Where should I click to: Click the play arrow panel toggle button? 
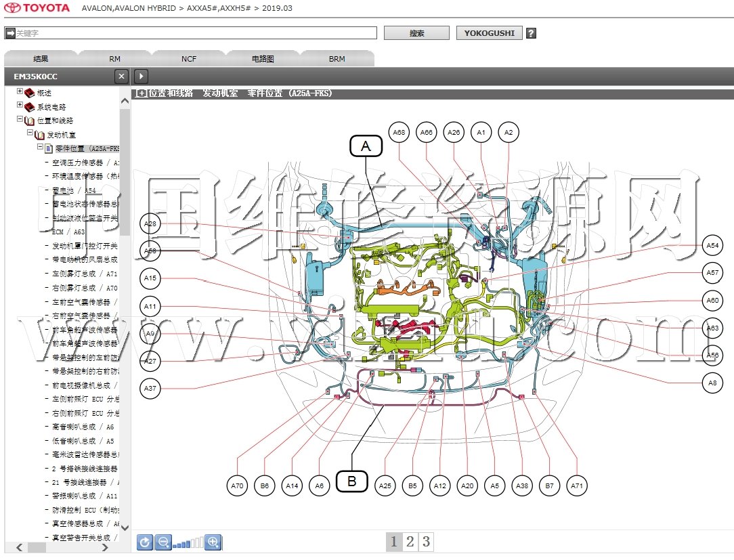coord(141,77)
